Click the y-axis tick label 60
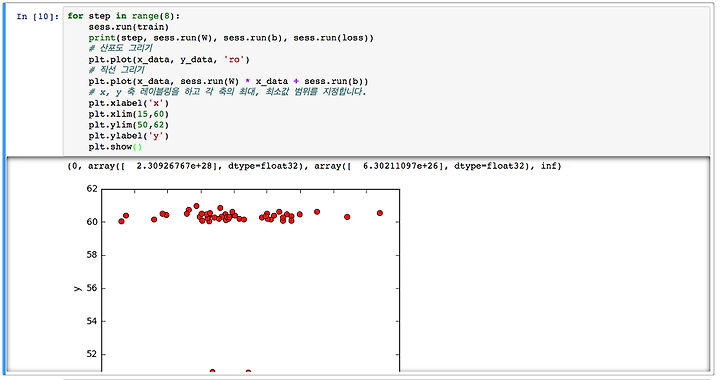 point(92,222)
